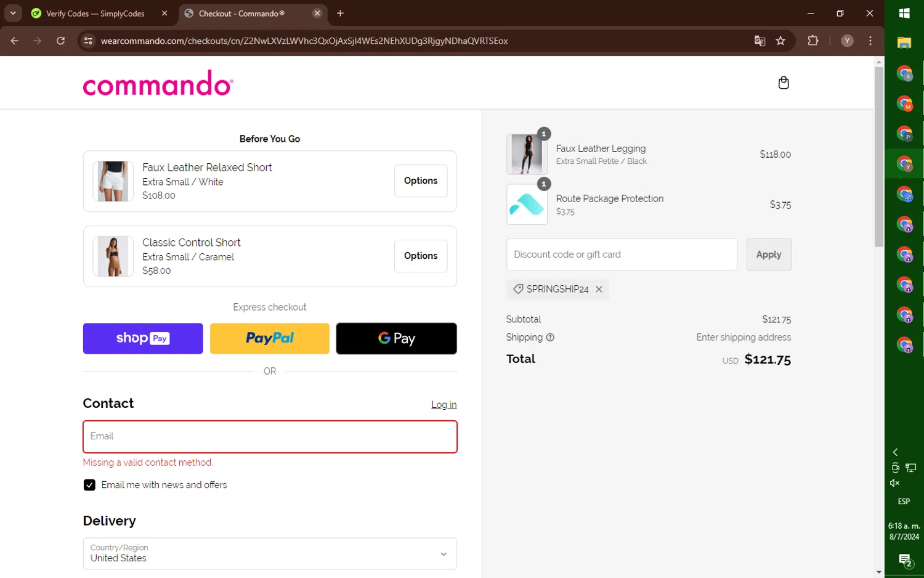Viewport: 924px width, 578px height.
Task: Click the Missing a valid contact method error
Action: point(148,462)
